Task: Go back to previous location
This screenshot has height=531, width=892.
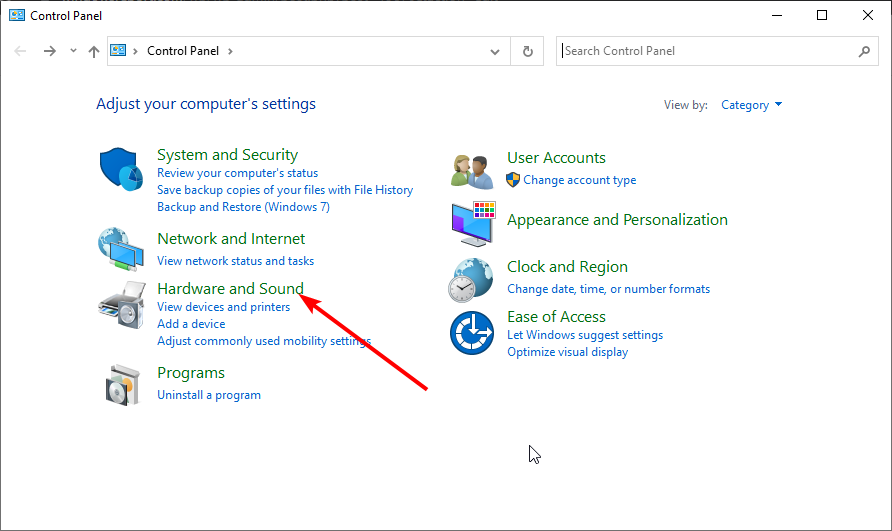Action: (20, 51)
